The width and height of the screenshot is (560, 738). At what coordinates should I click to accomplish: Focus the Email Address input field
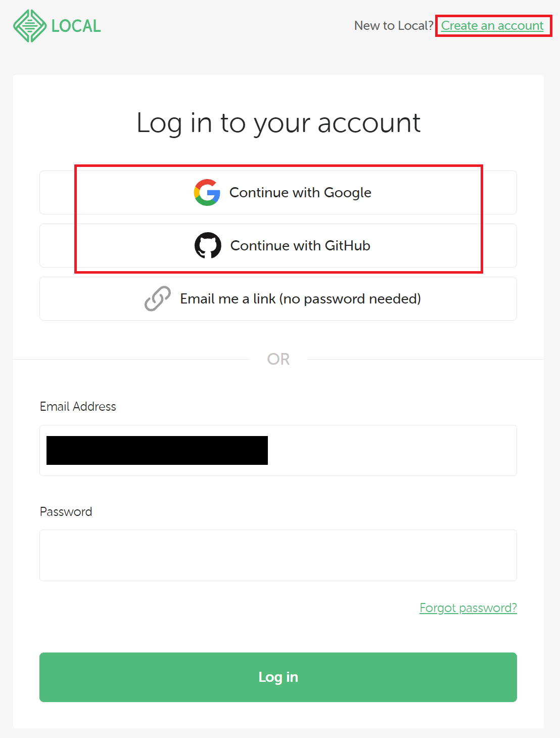(x=278, y=450)
